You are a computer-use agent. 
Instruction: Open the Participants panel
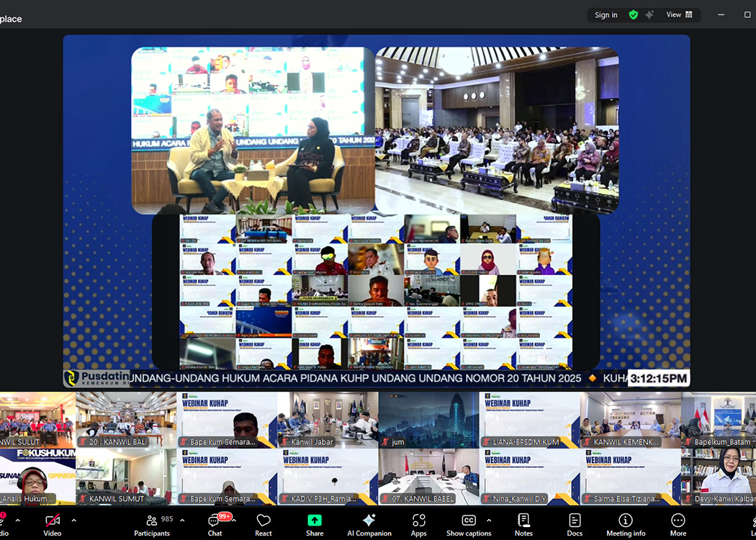click(152, 523)
